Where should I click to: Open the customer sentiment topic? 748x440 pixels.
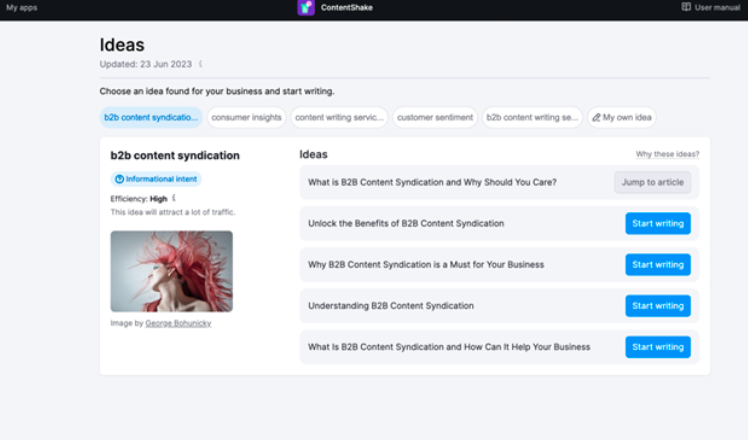pos(434,117)
